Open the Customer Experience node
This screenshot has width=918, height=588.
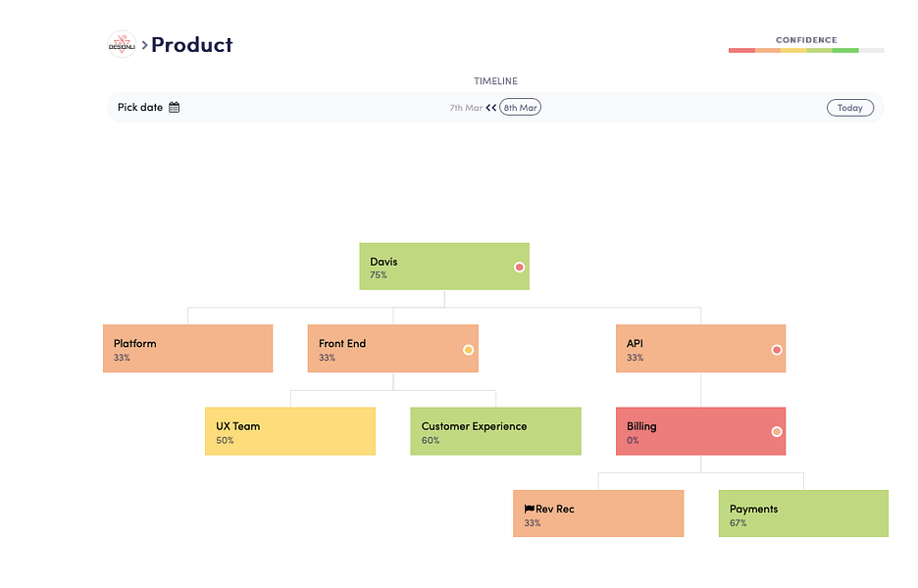tap(496, 431)
